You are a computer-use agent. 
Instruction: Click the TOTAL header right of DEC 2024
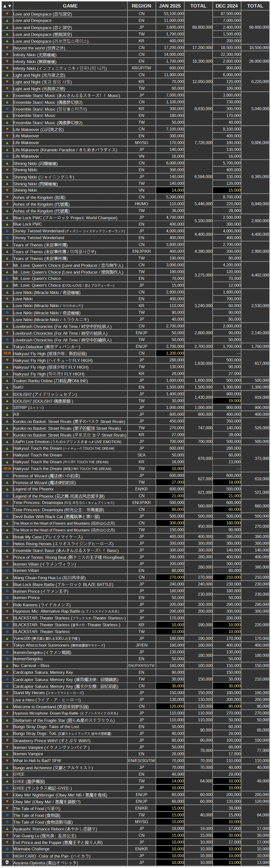(255, 6)
